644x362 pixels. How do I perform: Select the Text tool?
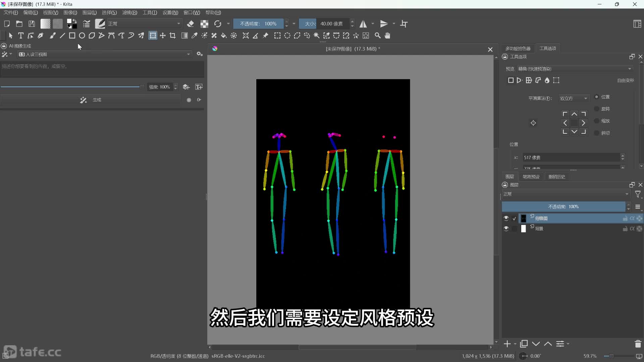(21, 36)
